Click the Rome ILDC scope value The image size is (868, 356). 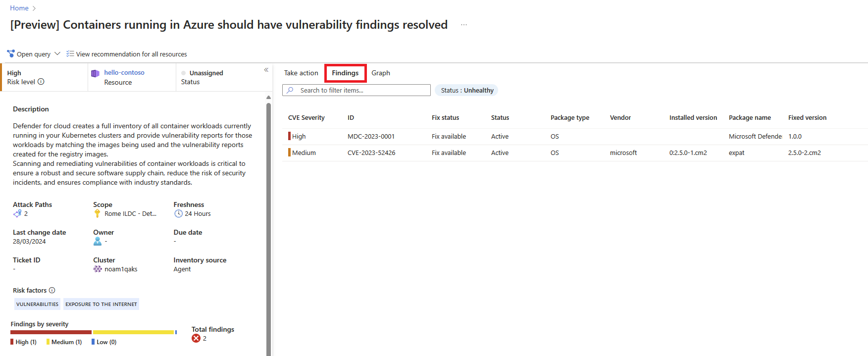130,214
